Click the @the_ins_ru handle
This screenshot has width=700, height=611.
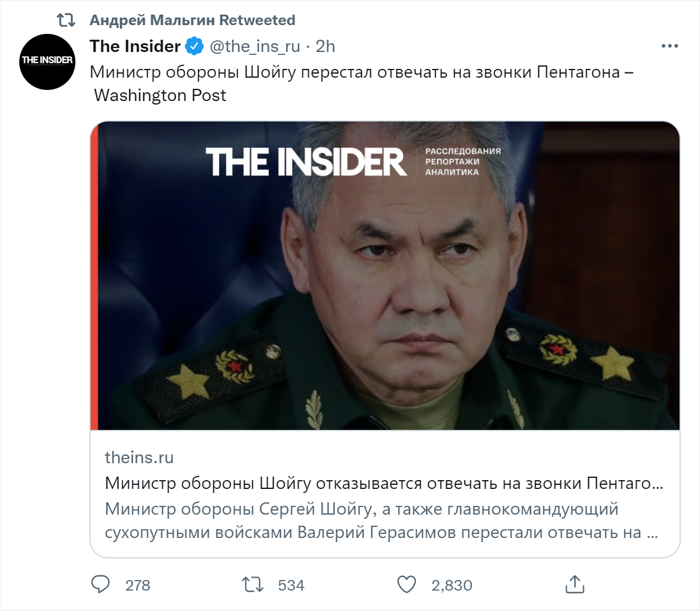click(255, 46)
